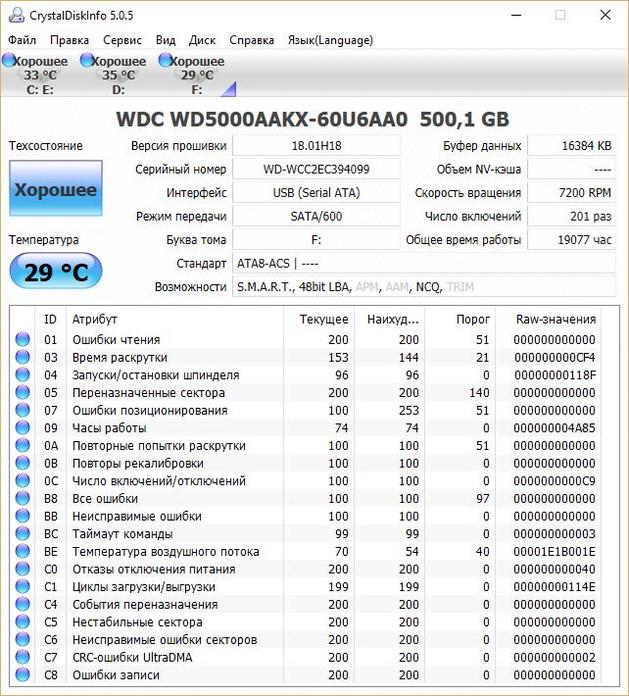Click the buffer size field 16384 KB

pos(571,146)
